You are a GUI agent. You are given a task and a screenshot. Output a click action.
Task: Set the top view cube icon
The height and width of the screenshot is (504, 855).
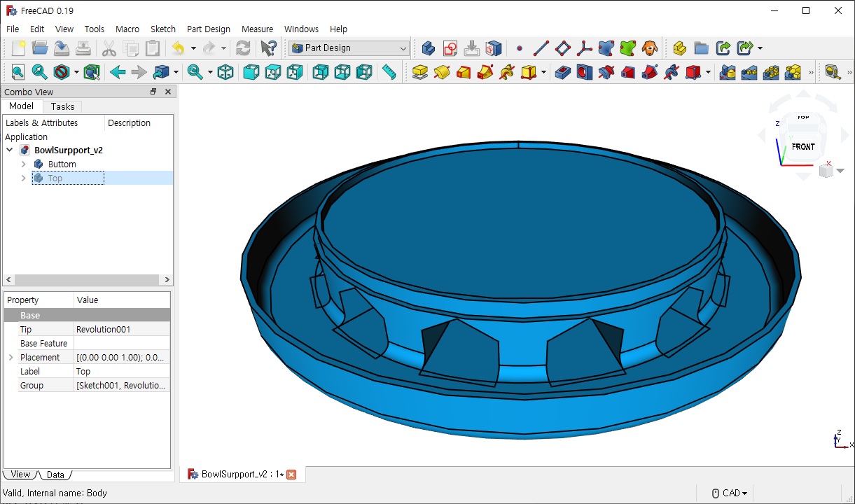tap(272, 72)
